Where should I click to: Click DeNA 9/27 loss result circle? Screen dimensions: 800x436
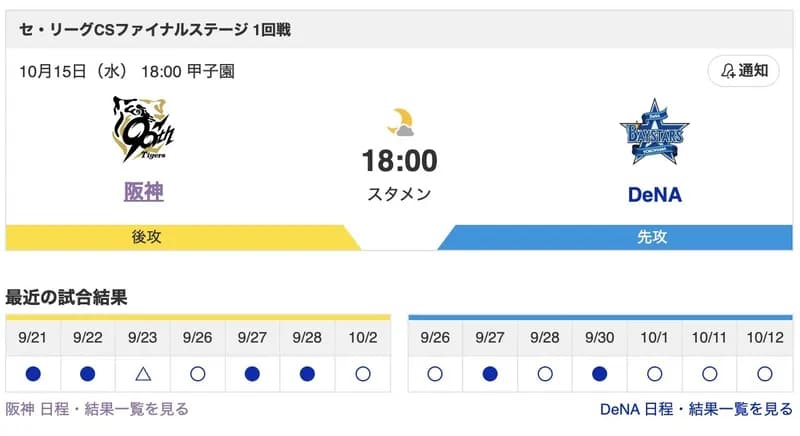[x=490, y=374]
